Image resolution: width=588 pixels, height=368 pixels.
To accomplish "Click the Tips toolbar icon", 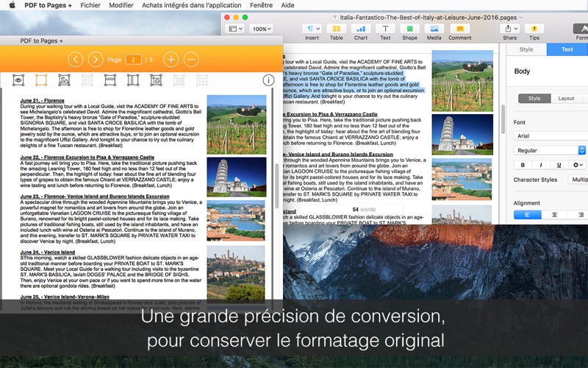I will click(534, 29).
